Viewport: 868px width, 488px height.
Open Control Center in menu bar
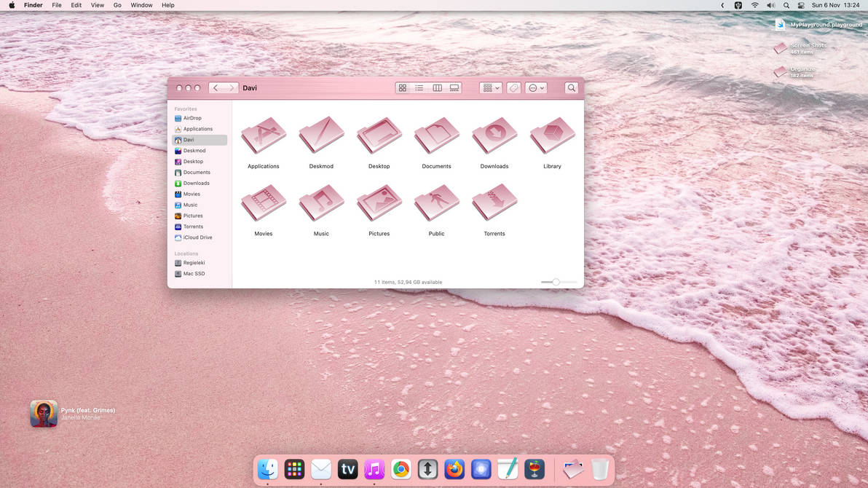tap(801, 5)
